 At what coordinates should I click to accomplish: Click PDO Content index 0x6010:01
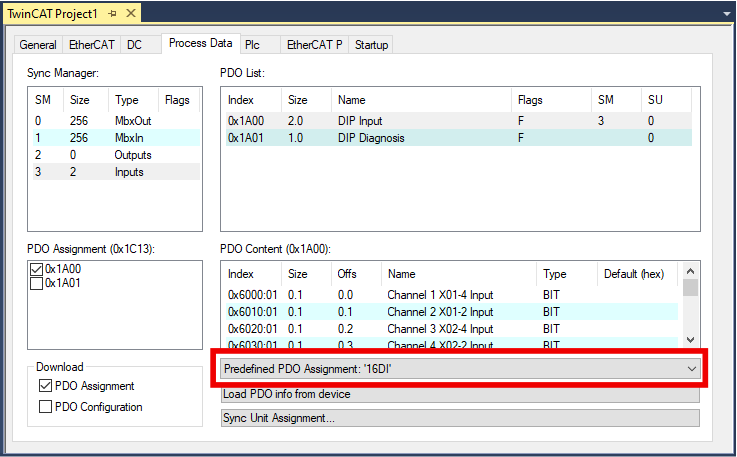(253, 312)
